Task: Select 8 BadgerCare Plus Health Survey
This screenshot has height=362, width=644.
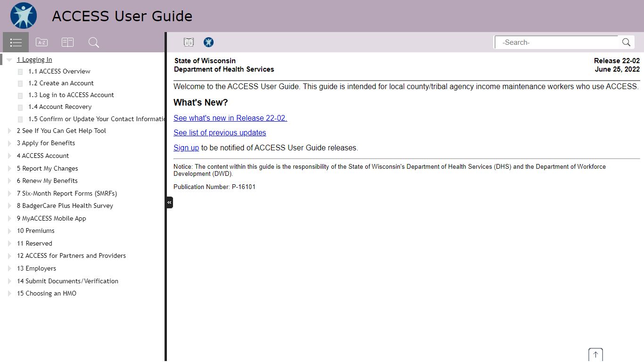Action: 65,206
